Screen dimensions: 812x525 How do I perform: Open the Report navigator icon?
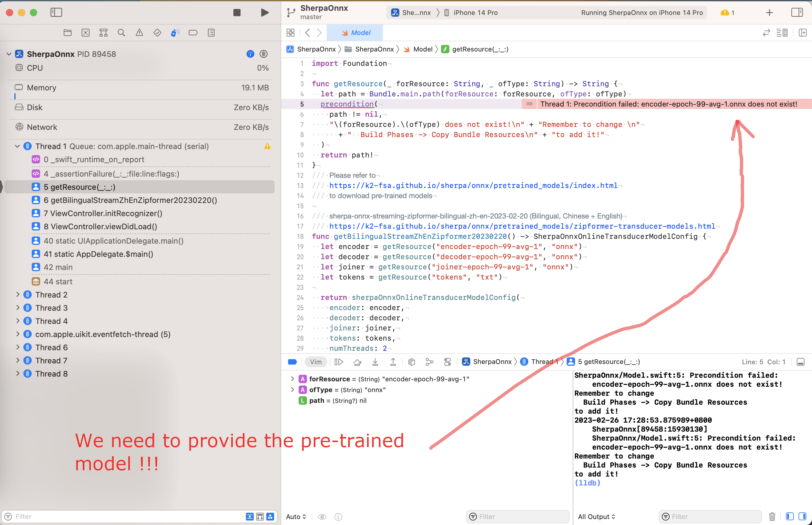(211, 33)
